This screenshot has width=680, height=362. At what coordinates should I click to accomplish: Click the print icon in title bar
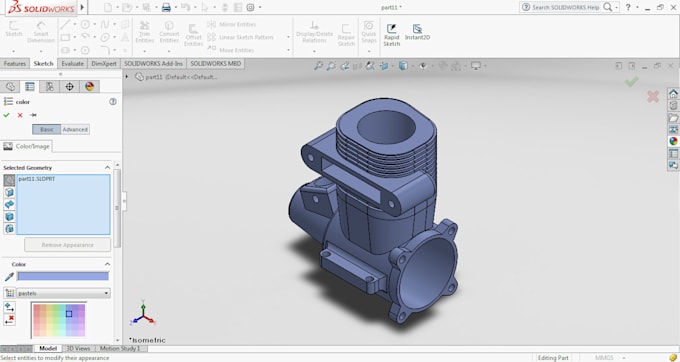(x=166, y=7)
